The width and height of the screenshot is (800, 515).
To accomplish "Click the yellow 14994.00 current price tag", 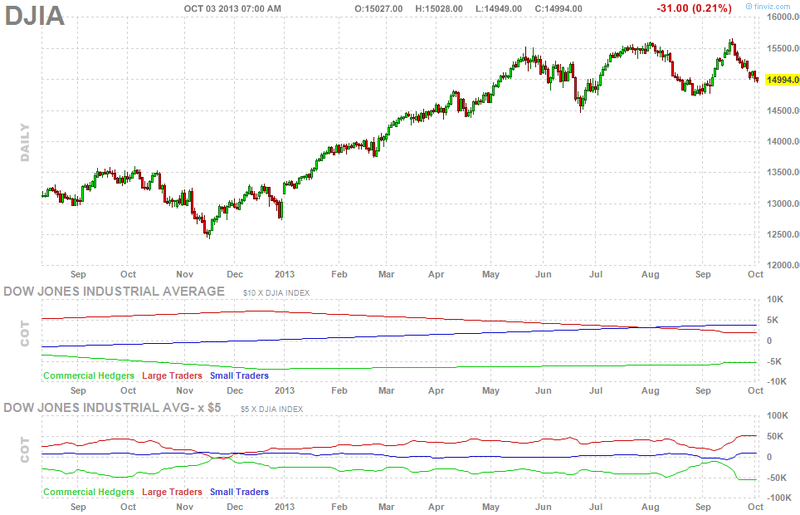I will (x=783, y=80).
